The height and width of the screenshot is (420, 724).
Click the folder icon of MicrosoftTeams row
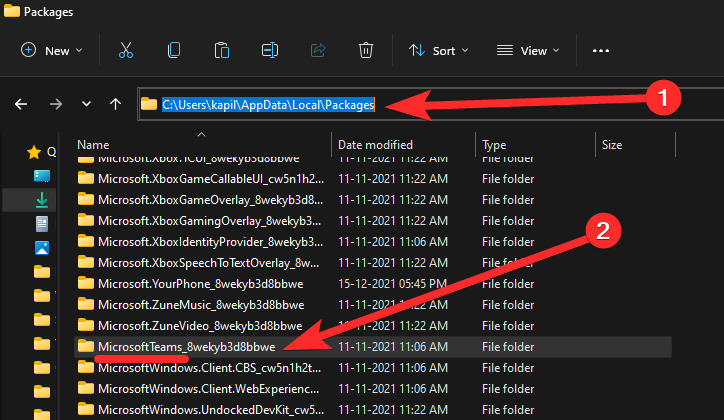(x=85, y=346)
